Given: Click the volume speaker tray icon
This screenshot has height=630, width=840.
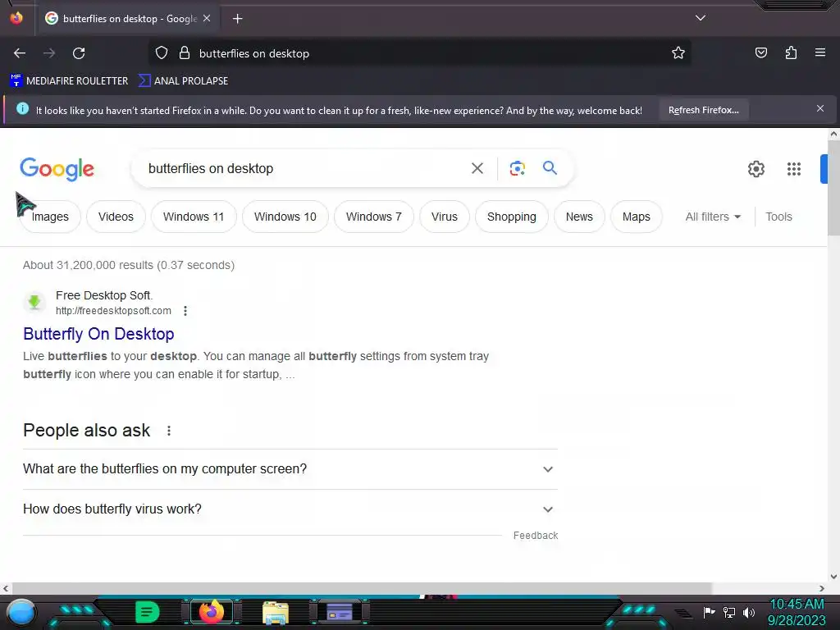Looking at the screenshot, I should [x=749, y=612].
